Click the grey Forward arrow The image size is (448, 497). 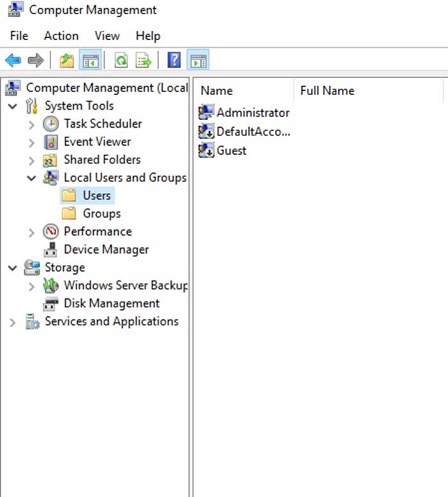36,60
